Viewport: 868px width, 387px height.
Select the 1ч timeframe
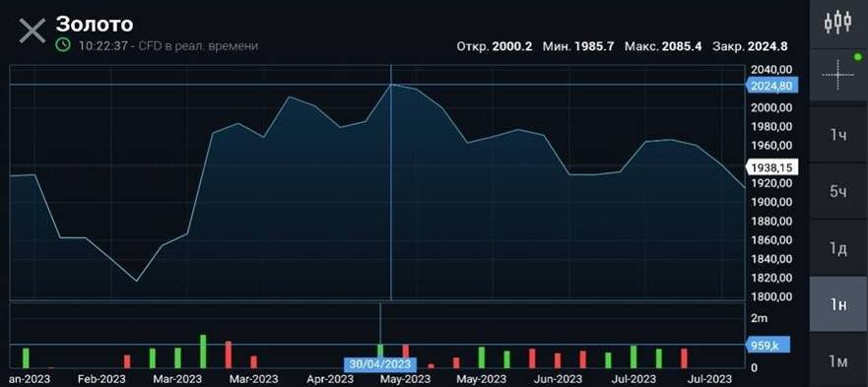click(838, 135)
